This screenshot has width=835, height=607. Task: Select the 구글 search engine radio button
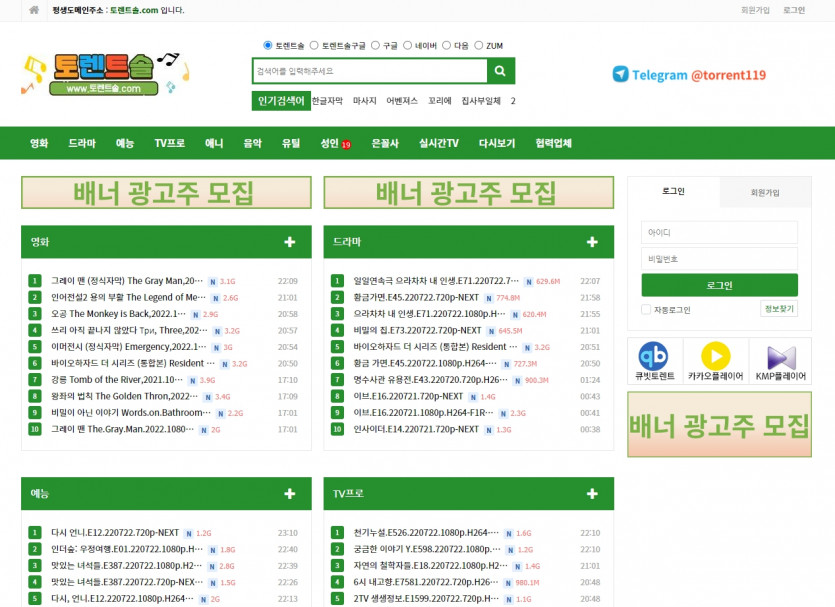(374, 45)
